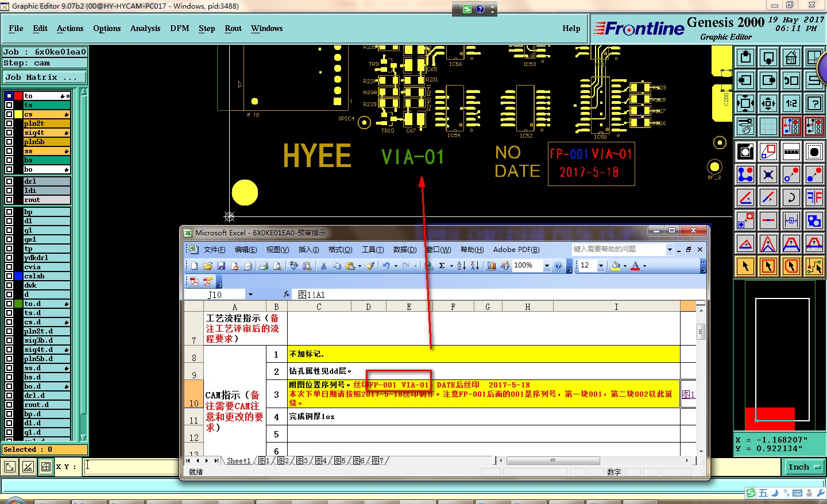
Task: Open the Help menu button in Genesis
Action: [571, 28]
